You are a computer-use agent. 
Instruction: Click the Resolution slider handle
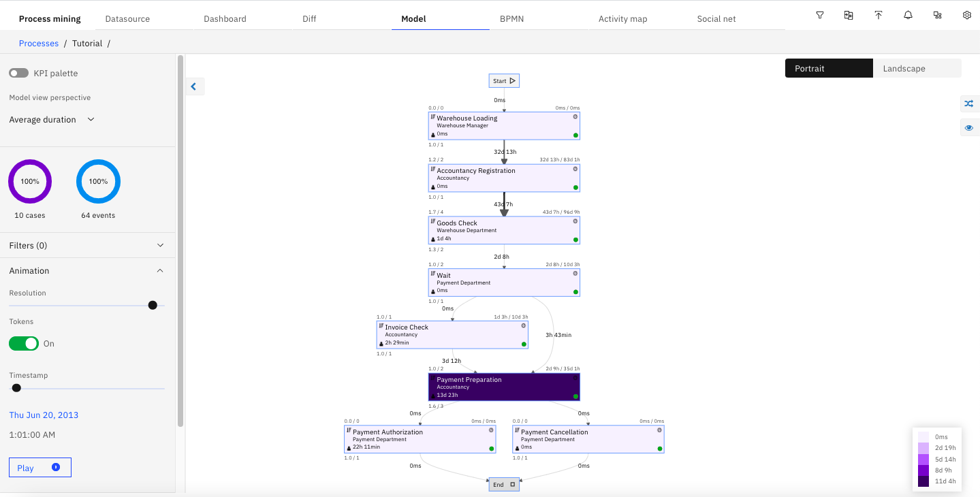tap(153, 305)
